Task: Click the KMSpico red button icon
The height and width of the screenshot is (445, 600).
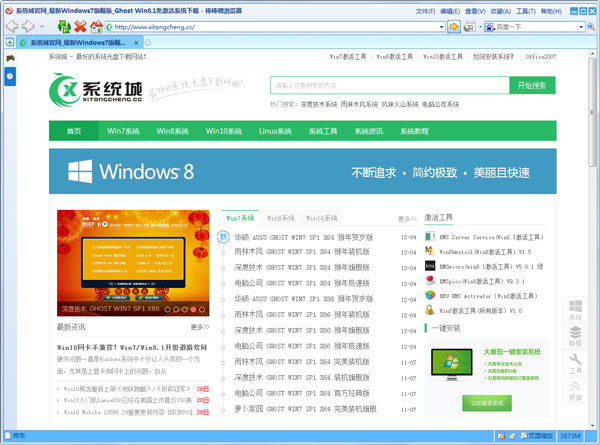Action: tap(430, 280)
